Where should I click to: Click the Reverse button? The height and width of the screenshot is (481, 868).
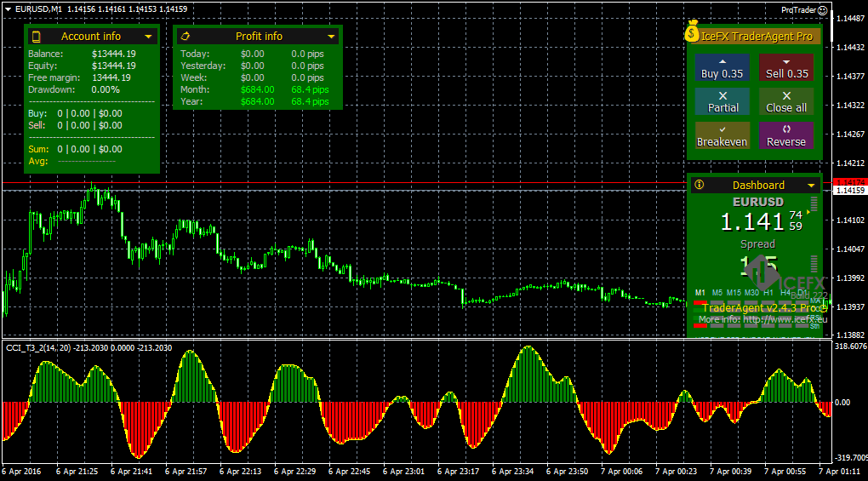click(x=786, y=135)
